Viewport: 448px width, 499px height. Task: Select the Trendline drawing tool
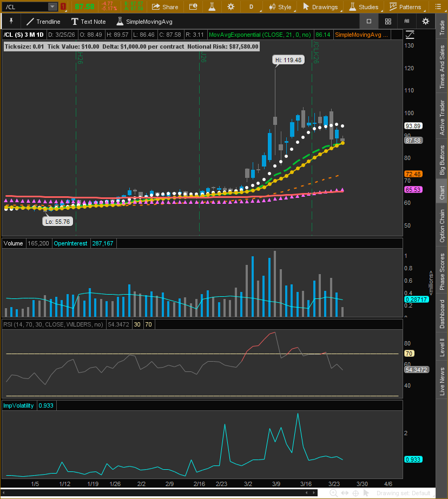[42, 22]
